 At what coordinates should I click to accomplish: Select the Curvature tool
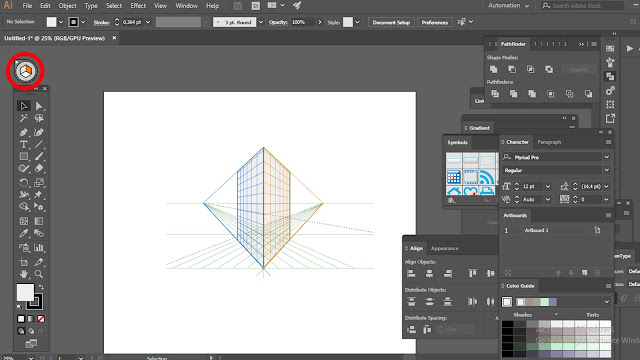click(x=39, y=132)
